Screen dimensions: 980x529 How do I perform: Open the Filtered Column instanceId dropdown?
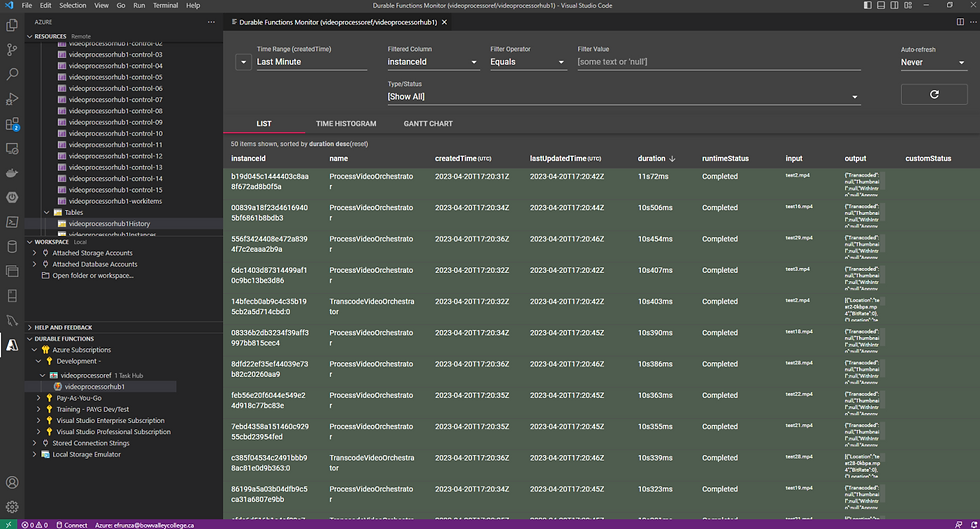coord(433,62)
